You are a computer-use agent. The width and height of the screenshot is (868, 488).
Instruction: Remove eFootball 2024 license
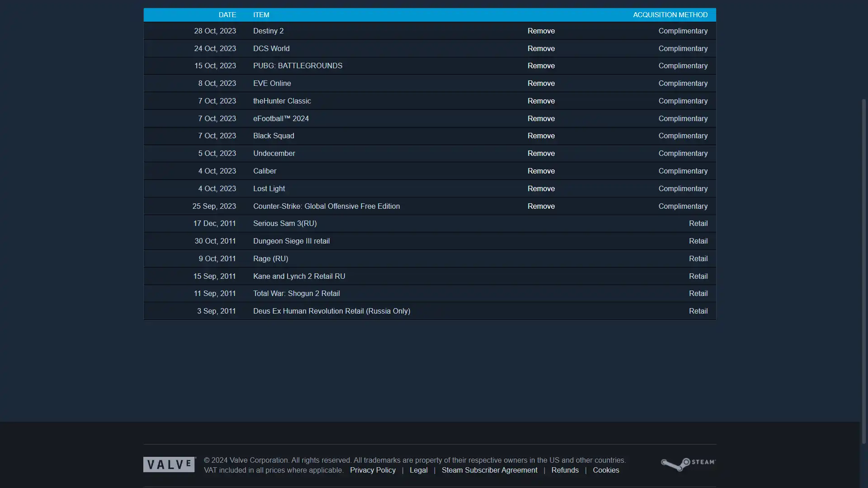[x=541, y=118]
